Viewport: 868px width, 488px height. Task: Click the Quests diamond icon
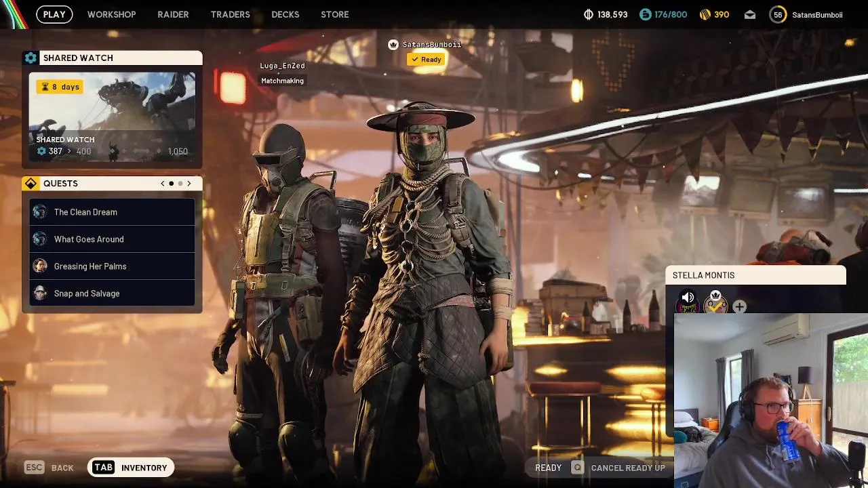point(31,184)
